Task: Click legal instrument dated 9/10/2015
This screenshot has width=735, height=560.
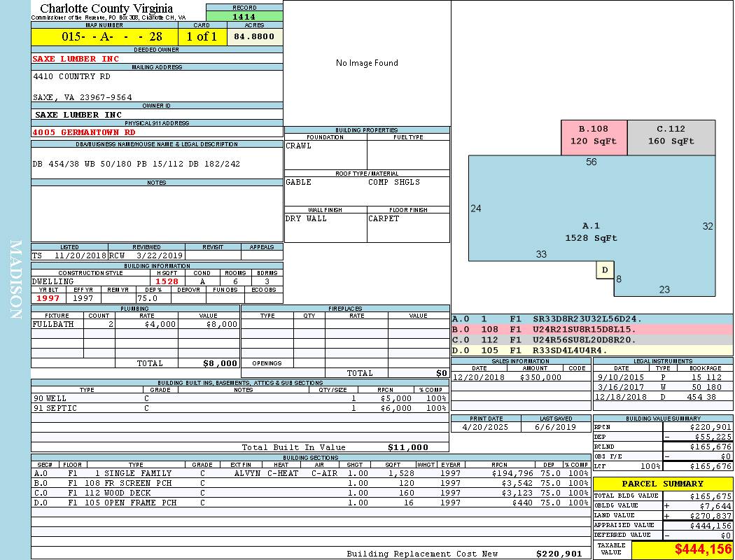Action: coord(663,377)
